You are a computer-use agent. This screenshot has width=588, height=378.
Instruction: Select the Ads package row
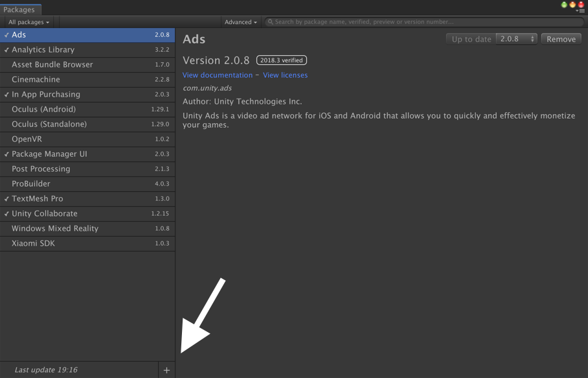tap(87, 35)
